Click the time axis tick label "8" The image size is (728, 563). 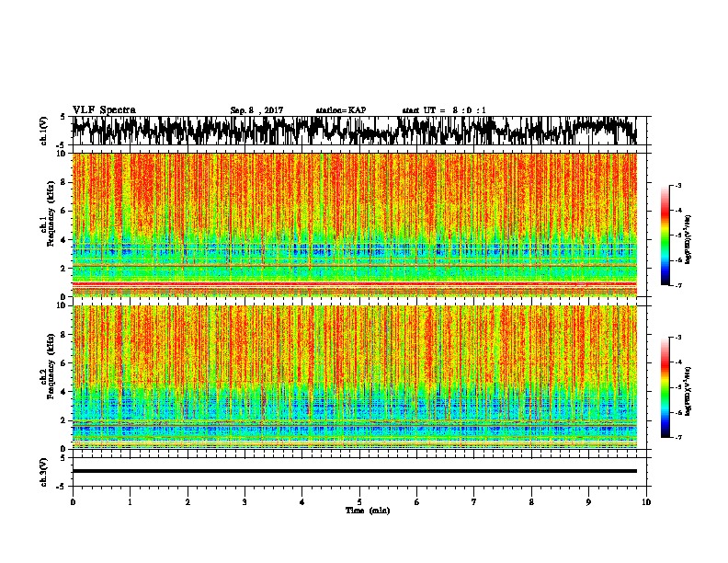[x=531, y=502]
